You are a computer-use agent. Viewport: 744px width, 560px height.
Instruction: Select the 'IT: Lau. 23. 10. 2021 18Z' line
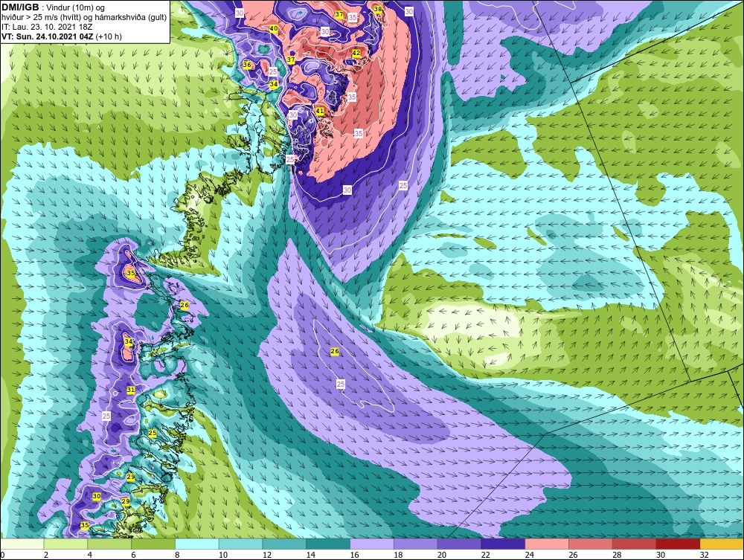click(46, 27)
